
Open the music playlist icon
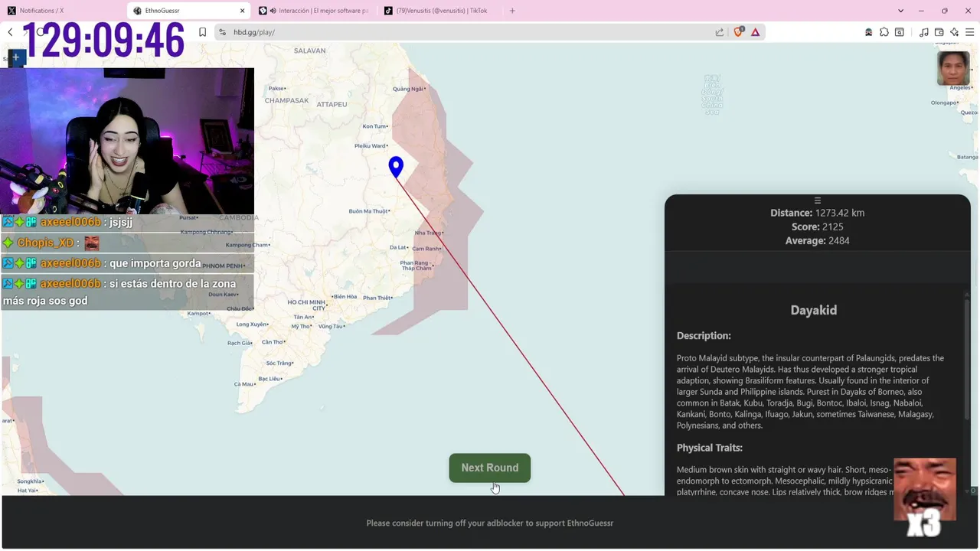click(924, 32)
